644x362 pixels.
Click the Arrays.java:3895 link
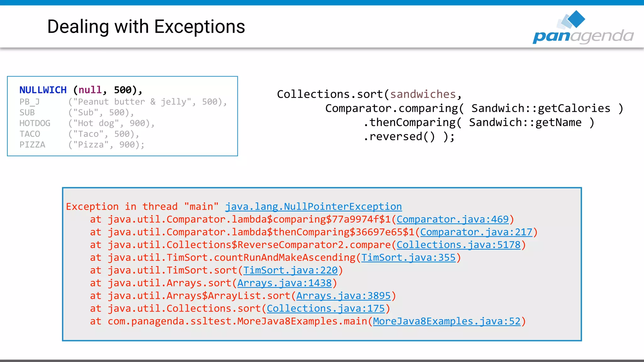point(343,296)
